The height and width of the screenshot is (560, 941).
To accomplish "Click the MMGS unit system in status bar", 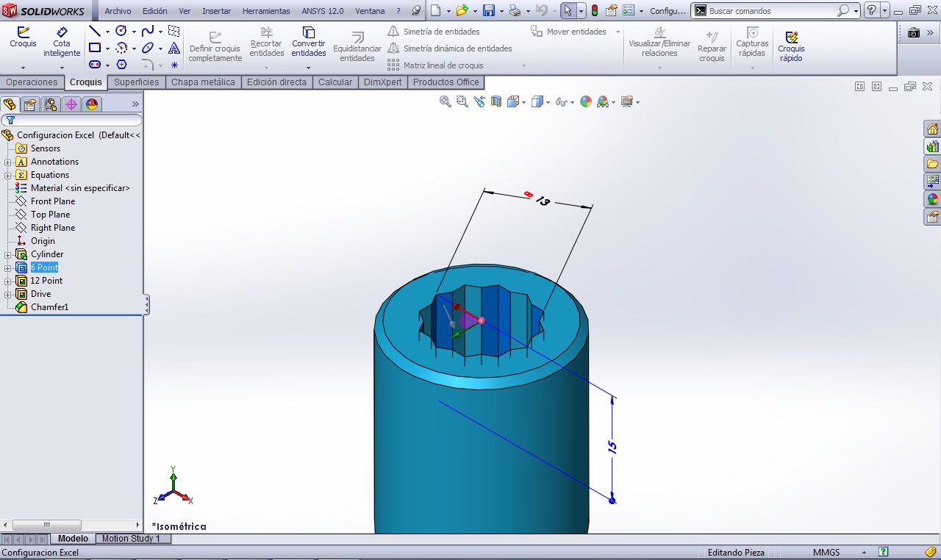I will [826, 553].
